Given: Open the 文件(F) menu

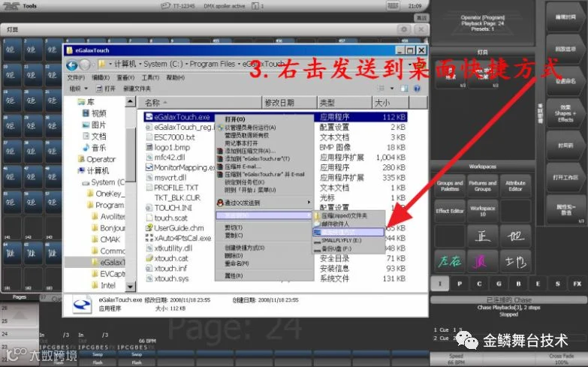Looking at the screenshot, I should point(76,77).
